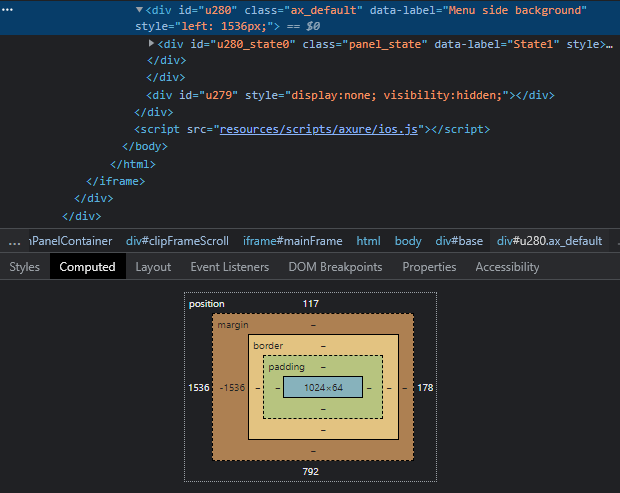Screen dimensions: 620x493
Task: Click the position bottom value 792
Action: (x=311, y=472)
